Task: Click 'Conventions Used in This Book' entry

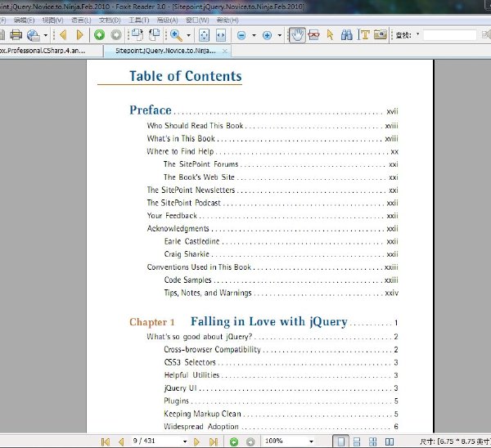Action: coord(273,267)
